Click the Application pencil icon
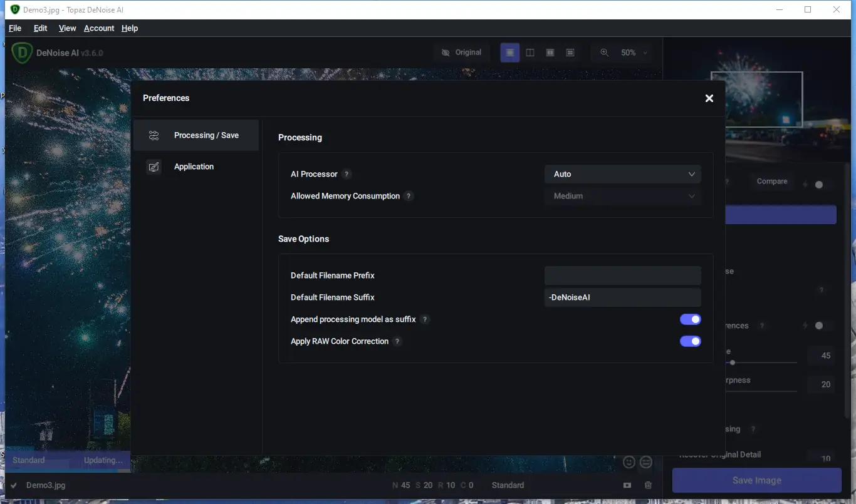 click(154, 167)
